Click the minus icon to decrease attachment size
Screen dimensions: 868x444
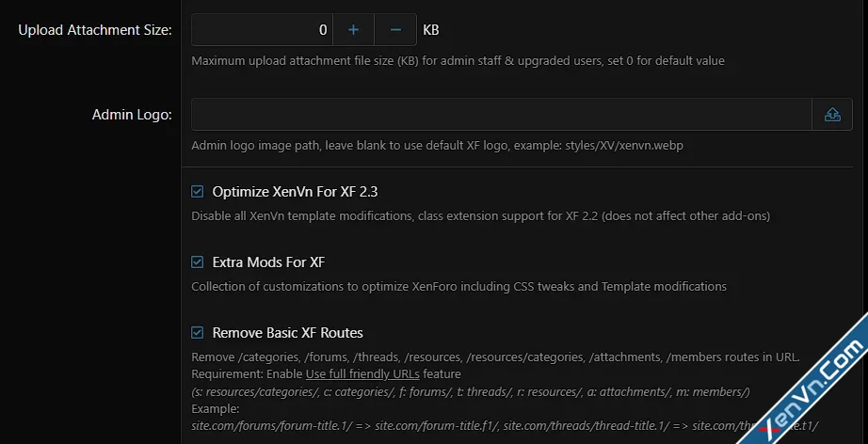(395, 30)
